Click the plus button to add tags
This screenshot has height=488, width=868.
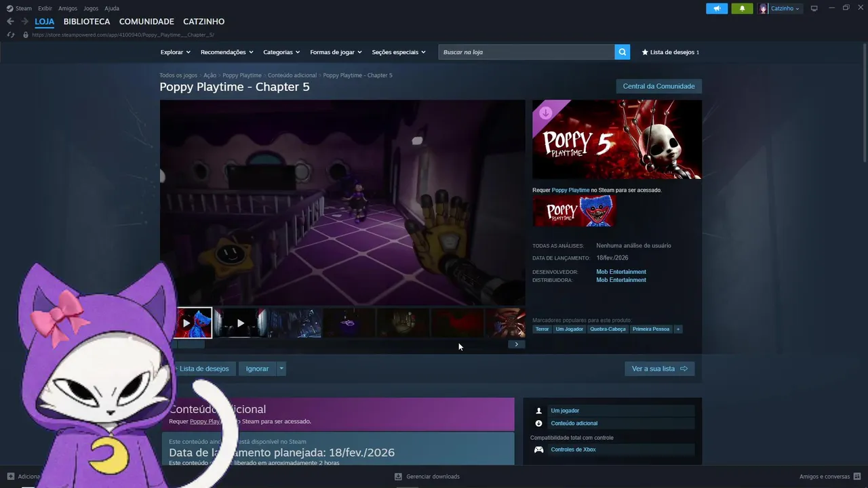677,329
